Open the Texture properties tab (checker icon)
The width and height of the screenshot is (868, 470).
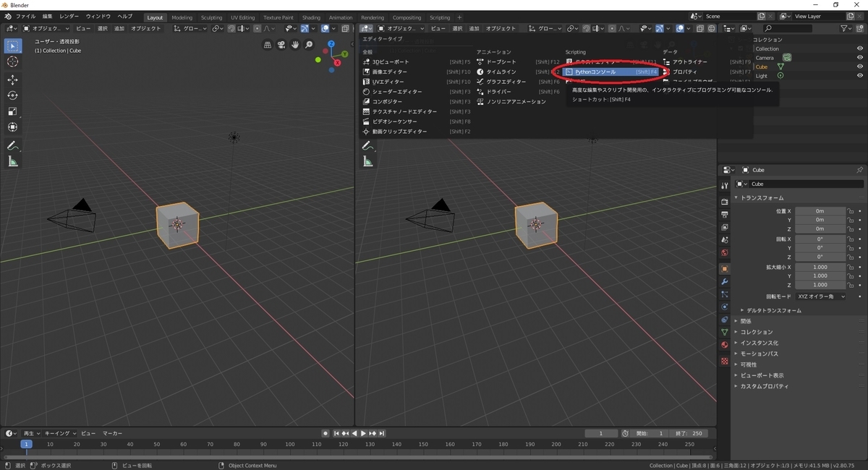pyautogui.click(x=724, y=361)
